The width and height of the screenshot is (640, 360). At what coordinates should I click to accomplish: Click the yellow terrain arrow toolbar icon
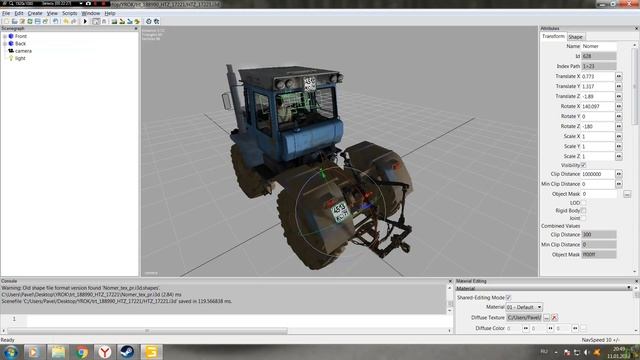(x=122, y=21)
